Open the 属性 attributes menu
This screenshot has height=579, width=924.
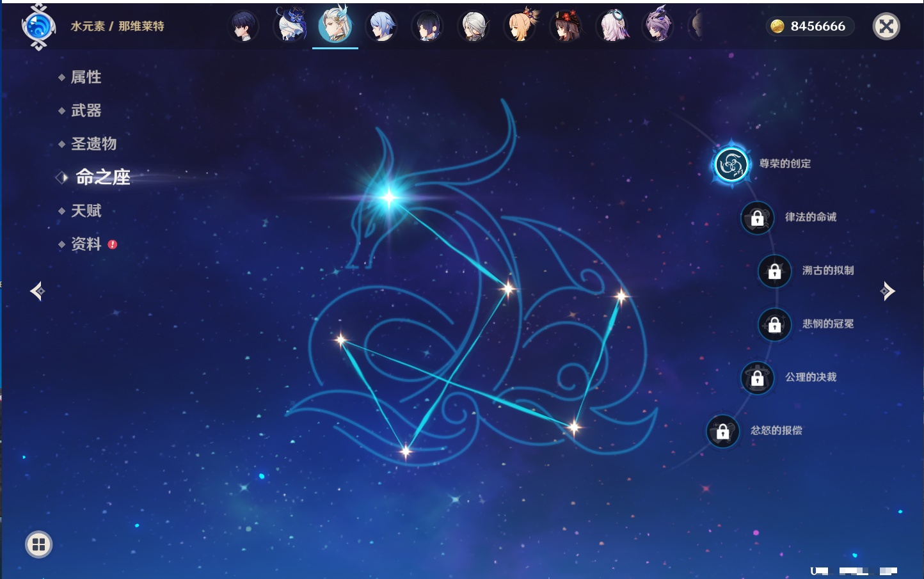[x=86, y=77]
